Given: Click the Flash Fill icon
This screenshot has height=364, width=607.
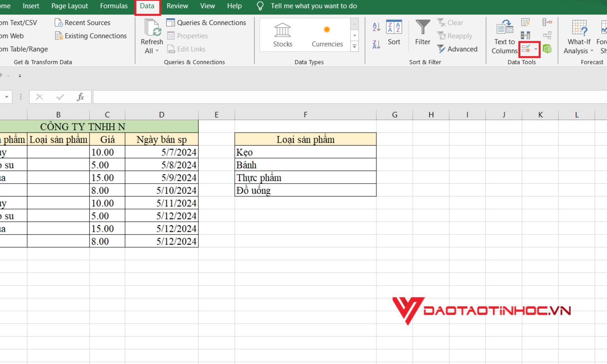Looking at the screenshot, I should click(525, 23).
